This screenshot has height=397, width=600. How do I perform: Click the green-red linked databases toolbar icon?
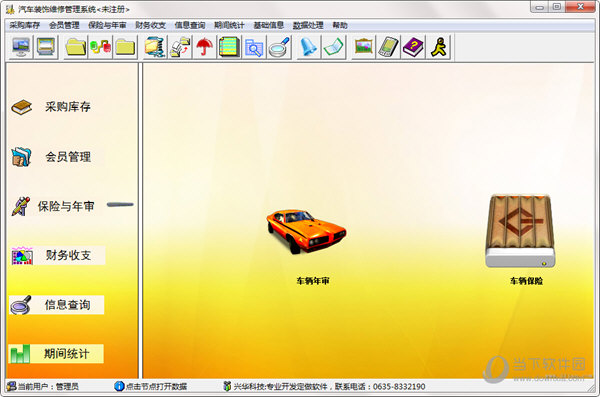100,47
